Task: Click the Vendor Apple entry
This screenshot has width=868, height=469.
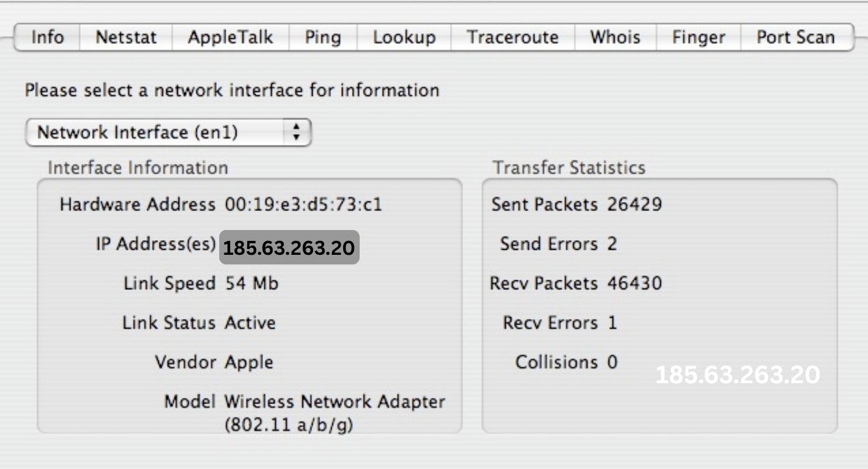Action: coord(249,362)
